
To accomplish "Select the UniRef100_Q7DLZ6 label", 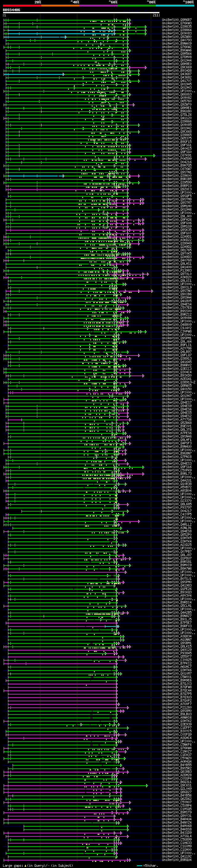I will click(x=177, y=115).
